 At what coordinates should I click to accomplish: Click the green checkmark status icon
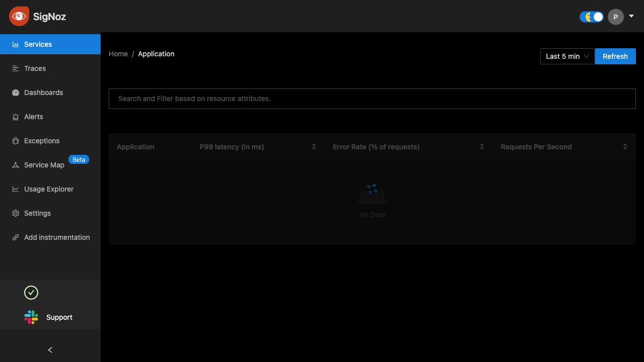[31, 293]
